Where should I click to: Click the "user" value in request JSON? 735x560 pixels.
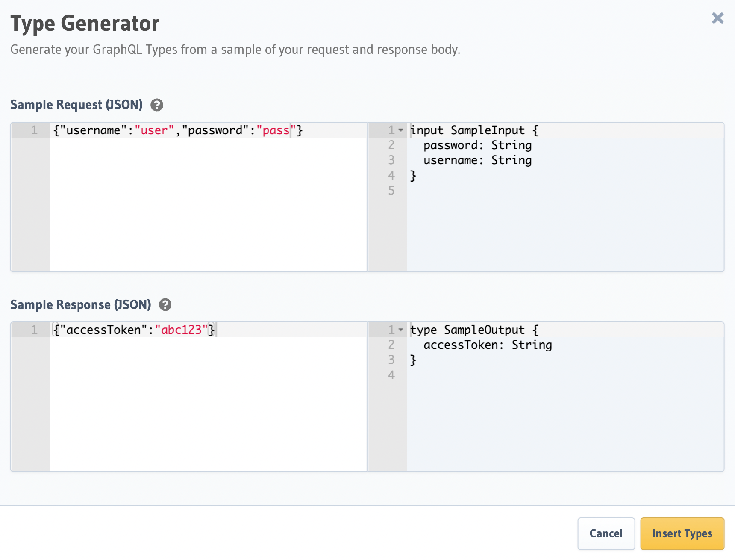[x=154, y=130]
